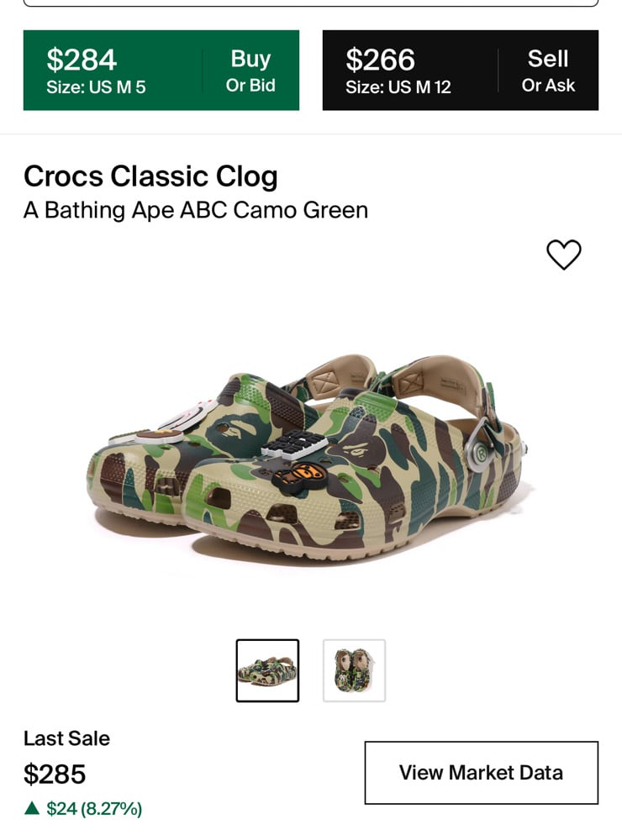Select the second top-view product thumbnail
This screenshot has width=622, height=840.
354,670
